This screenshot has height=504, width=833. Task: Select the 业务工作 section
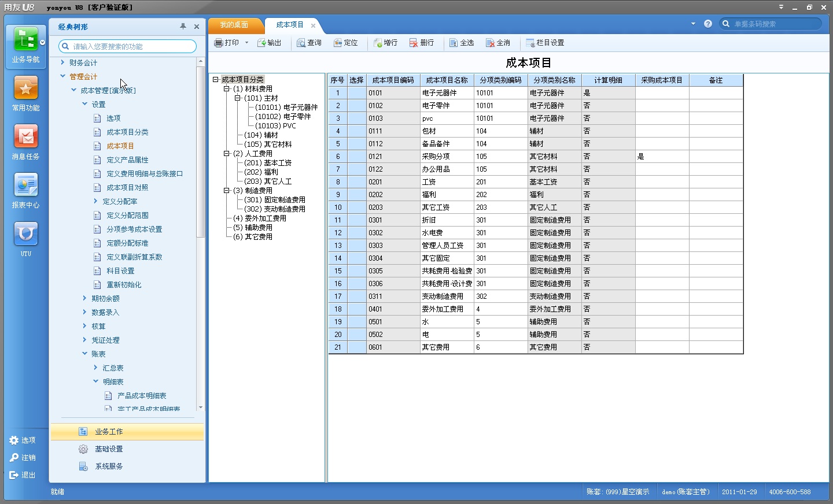coord(127,432)
